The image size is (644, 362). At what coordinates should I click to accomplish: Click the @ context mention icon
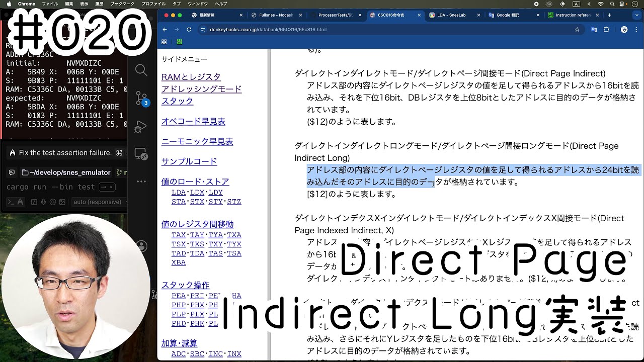[x=53, y=202]
